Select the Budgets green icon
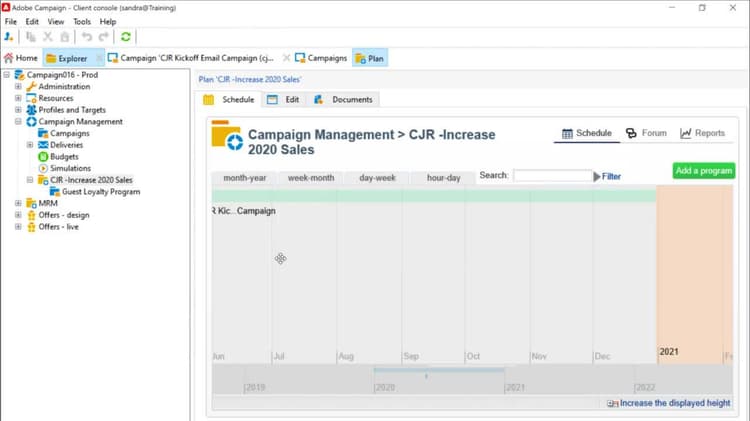750x421 pixels. pyautogui.click(x=43, y=156)
